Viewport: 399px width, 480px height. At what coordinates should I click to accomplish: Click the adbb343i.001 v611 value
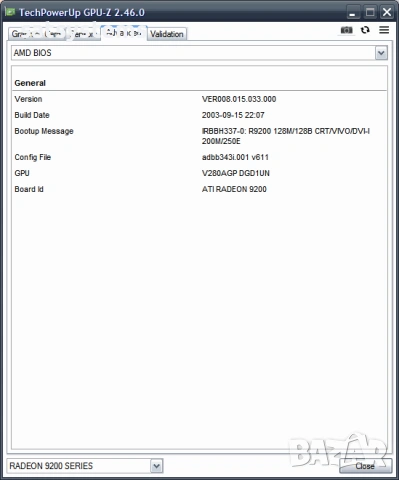pyautogui.click(x=235, y=157)
